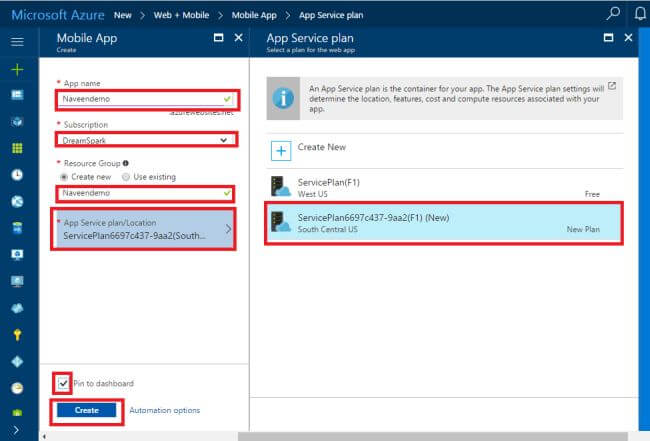Click the New Plan label
The image size is (650, 441).
pos(583,229)
